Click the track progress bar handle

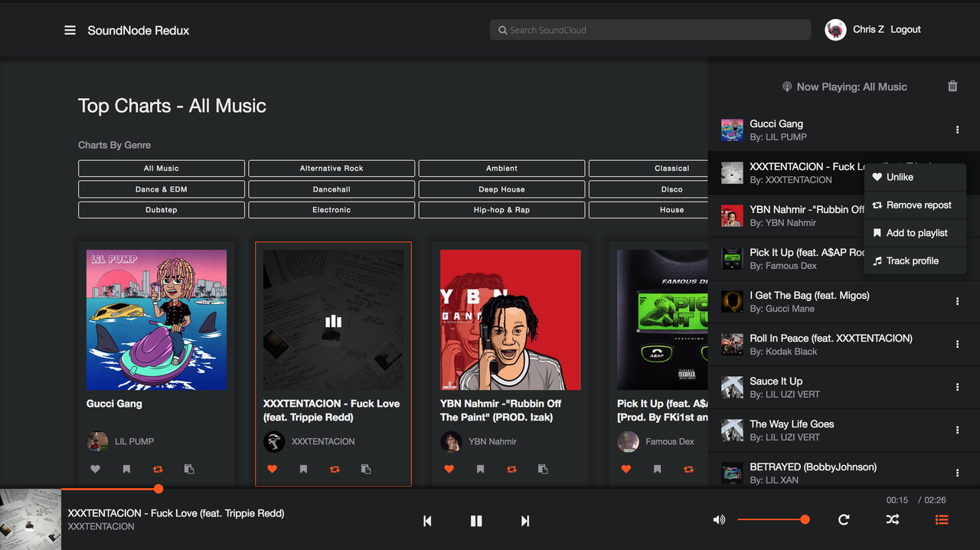click(158, 489)
